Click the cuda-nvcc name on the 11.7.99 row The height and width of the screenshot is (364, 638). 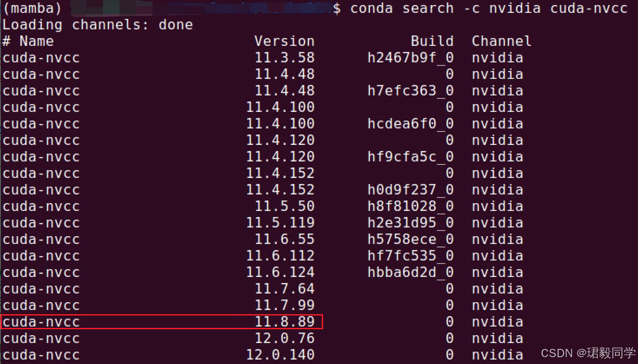point(41,305)
